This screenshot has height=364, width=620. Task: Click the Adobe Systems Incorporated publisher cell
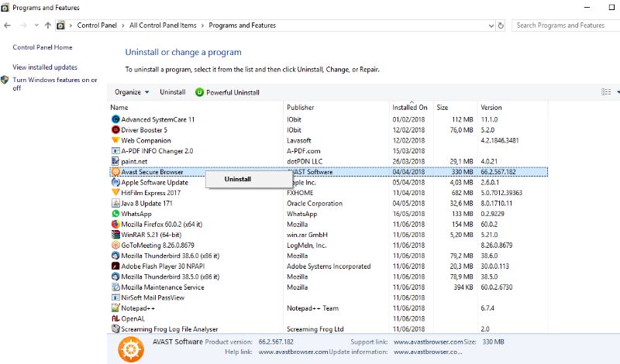329,266
